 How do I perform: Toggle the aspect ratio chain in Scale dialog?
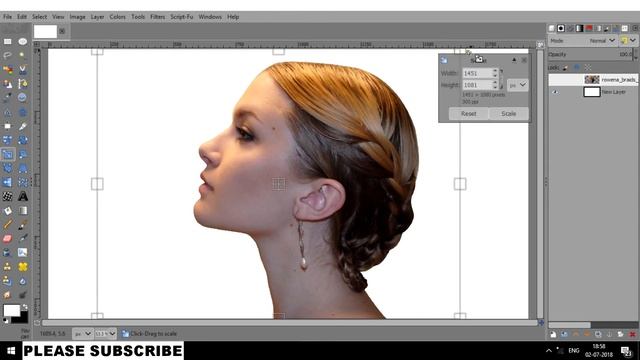point(502,79)
